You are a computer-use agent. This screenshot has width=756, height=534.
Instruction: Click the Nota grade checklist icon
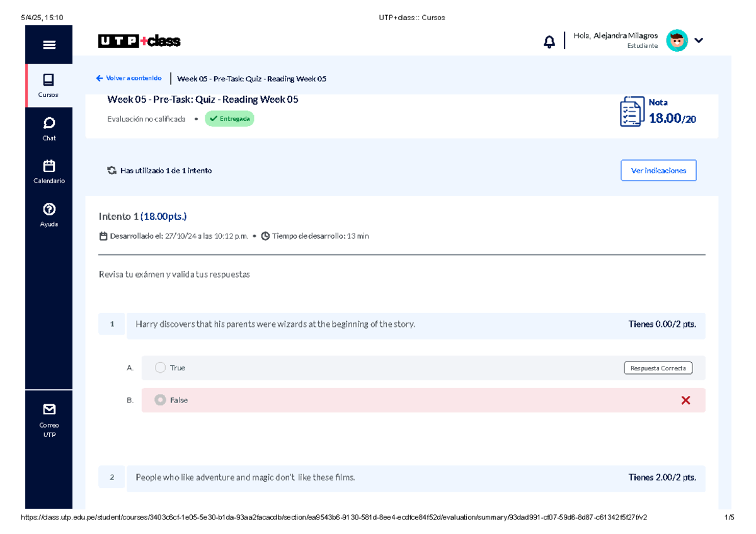[x=631, y=112]
